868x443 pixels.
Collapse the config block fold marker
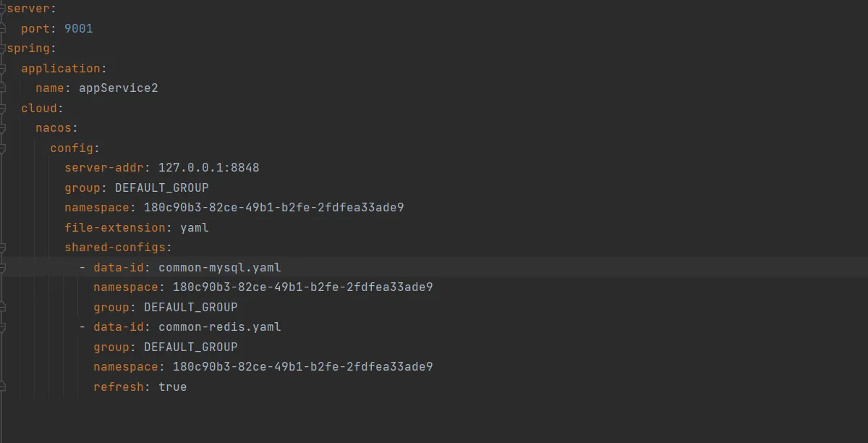coord(2,148)
